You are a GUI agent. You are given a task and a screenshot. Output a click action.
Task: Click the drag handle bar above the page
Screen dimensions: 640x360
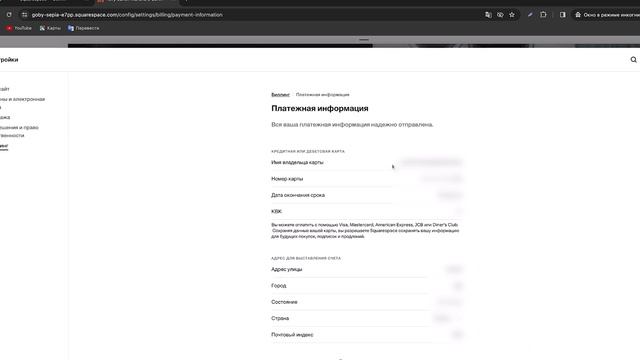point(364,40)
